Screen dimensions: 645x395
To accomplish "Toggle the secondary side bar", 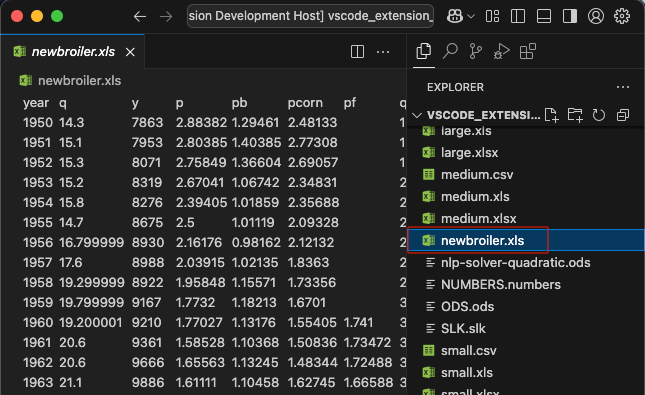I will point(570,16).
